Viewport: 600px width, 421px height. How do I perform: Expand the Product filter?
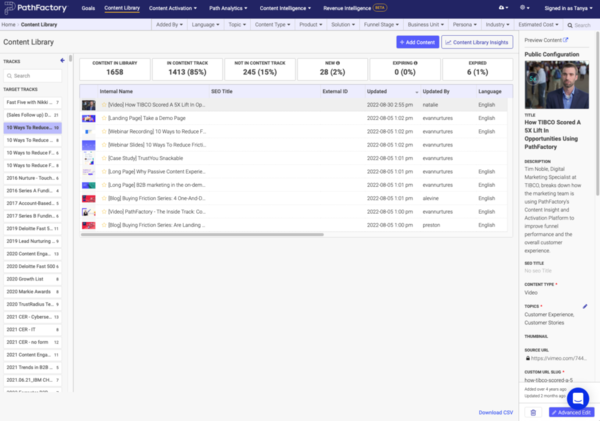click(x=311, y=24)
